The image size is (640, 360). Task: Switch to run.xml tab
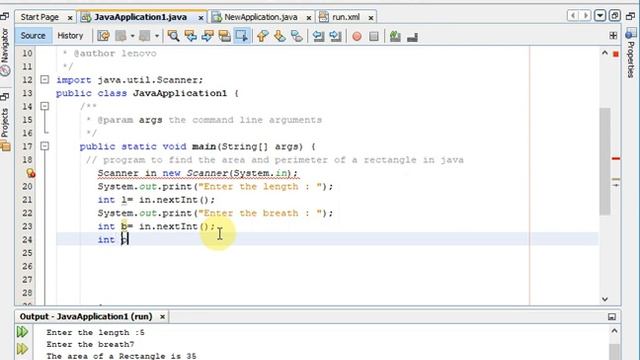tap(346, 17)
